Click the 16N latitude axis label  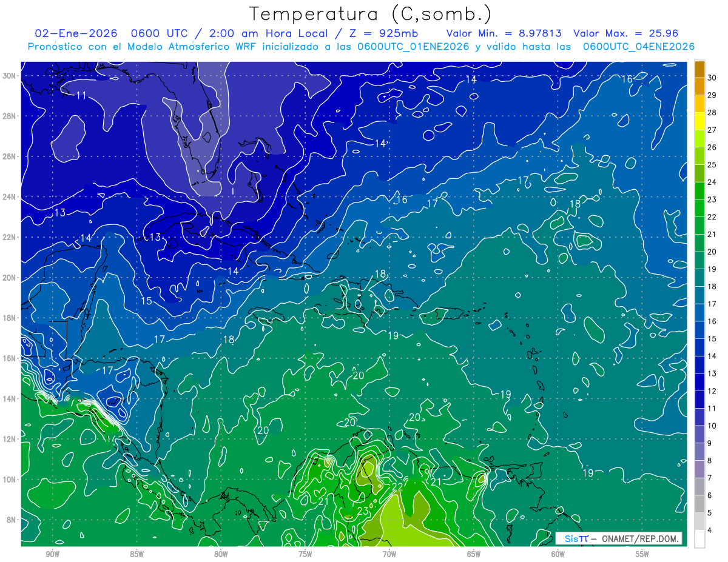coord(9,358)
